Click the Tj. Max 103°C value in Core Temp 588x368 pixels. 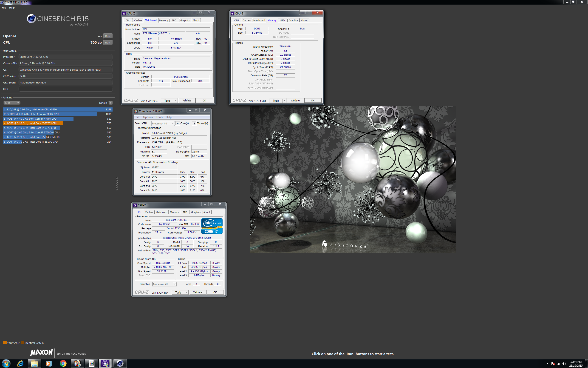(164, 167)
